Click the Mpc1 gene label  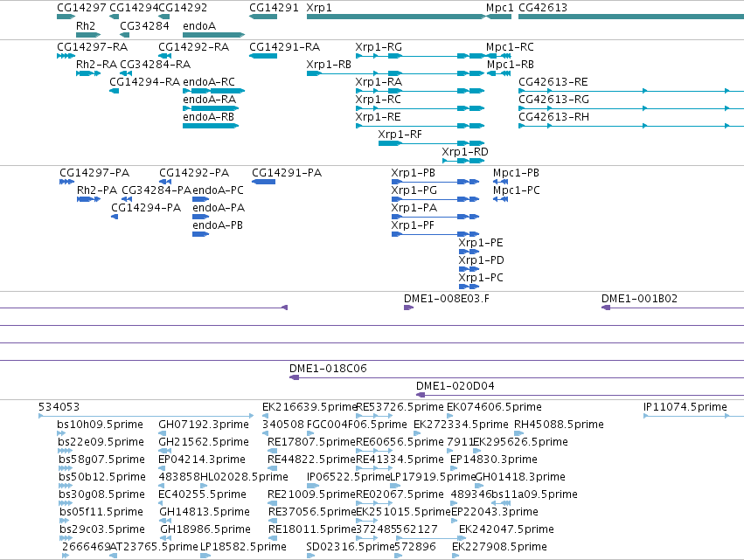click(499, 8)
